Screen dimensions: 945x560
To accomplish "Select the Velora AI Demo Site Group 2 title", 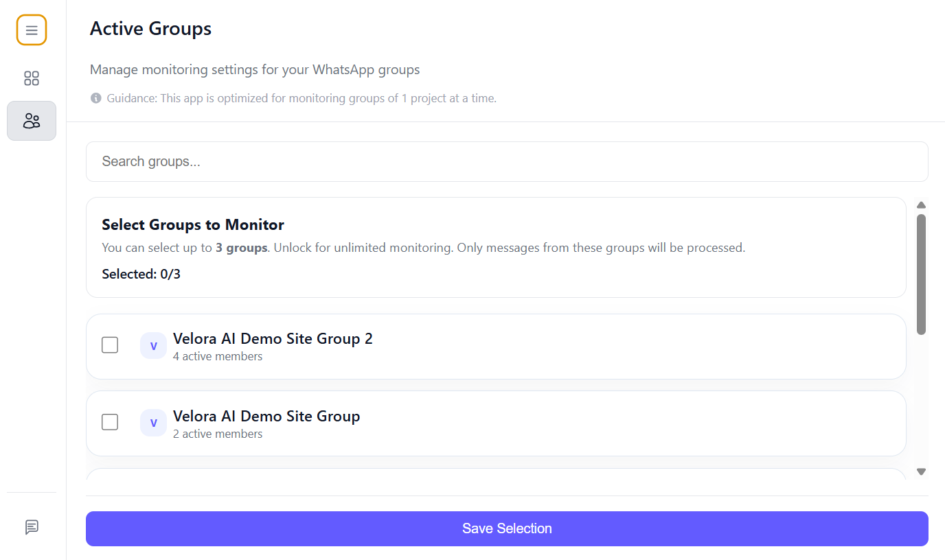I will click(273, 338).
